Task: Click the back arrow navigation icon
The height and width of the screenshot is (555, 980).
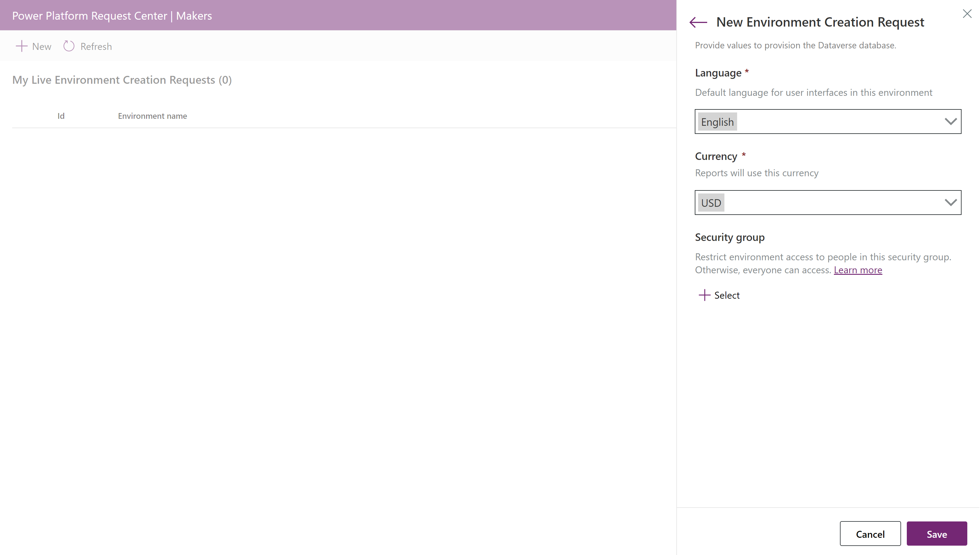Action: (699, 22)
